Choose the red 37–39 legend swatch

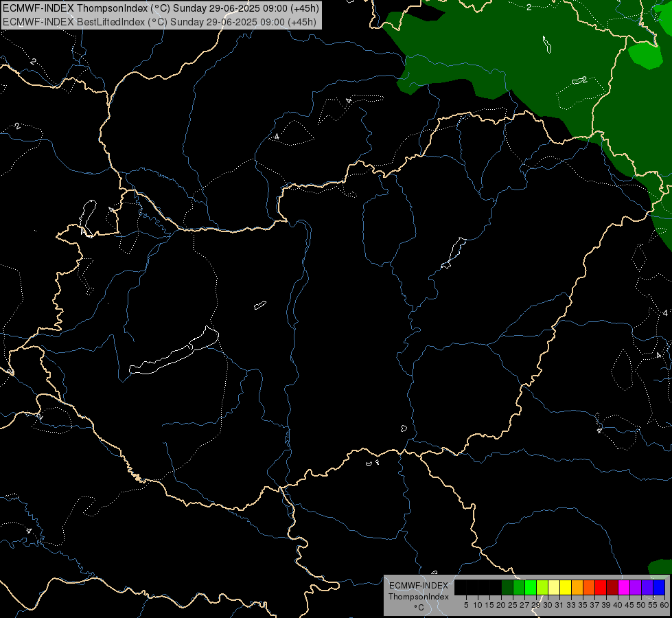(601, 587)
